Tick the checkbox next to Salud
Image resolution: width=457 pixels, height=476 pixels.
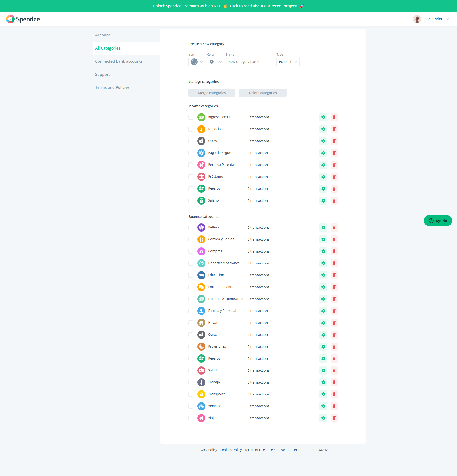pos(191,370)
